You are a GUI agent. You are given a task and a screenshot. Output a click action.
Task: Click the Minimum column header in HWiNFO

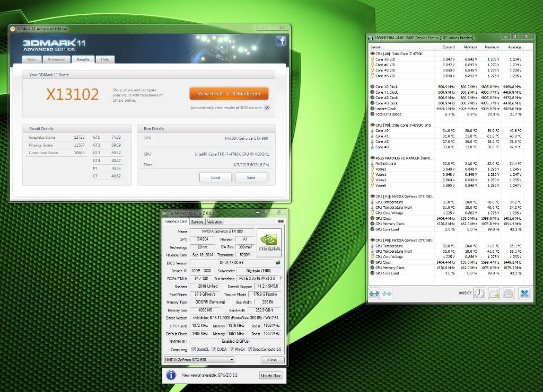click(x=470, y=47)
